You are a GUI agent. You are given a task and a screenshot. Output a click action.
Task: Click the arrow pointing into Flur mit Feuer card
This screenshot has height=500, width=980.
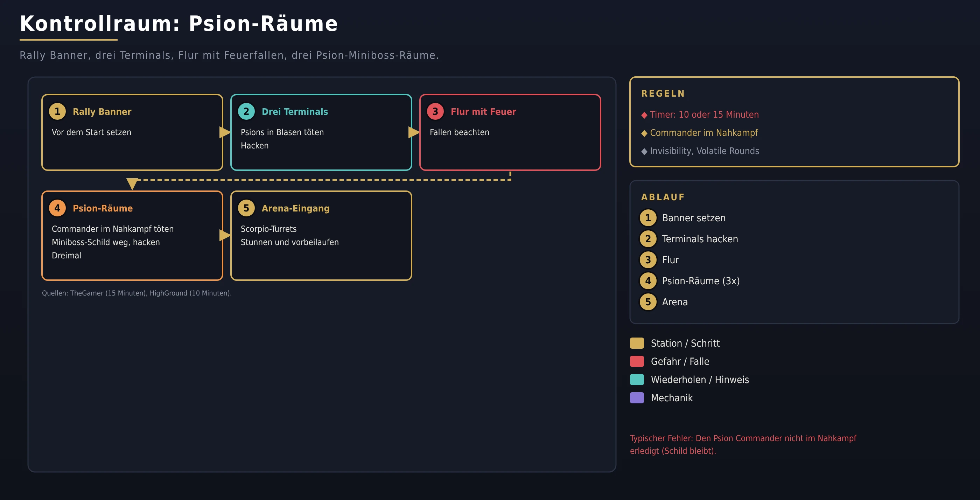414,132
